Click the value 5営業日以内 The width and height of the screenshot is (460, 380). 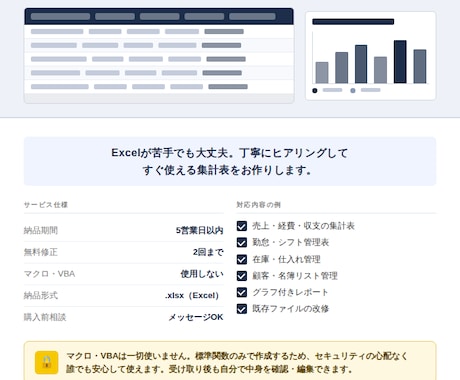coord(199,230)
